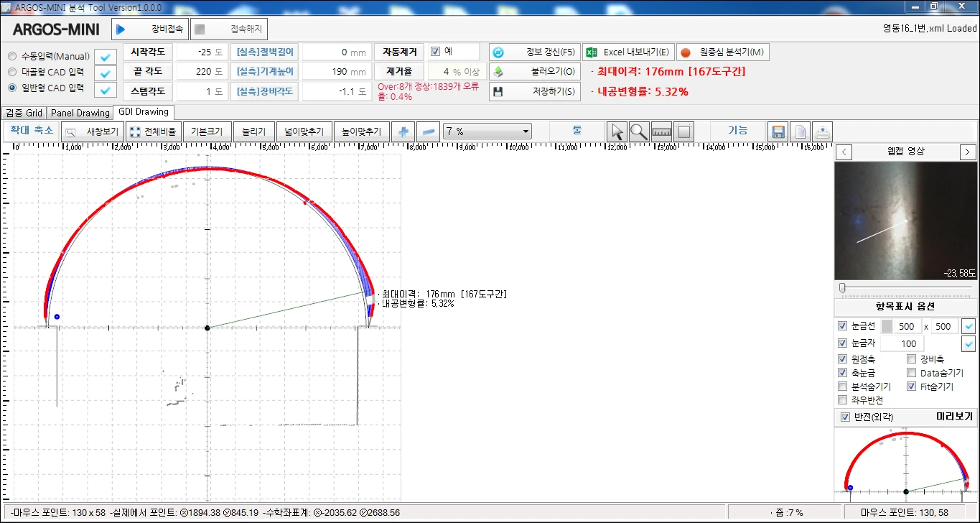This screenshot has height=523, width=980.
Task: Click the 시작각도 value field -25
Action: coord(202,52)
